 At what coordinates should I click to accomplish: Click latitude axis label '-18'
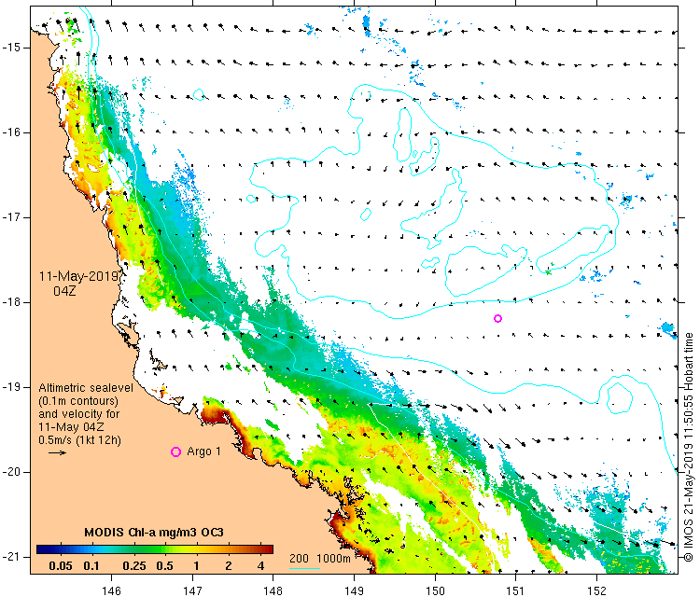click(x=10, y=302)
